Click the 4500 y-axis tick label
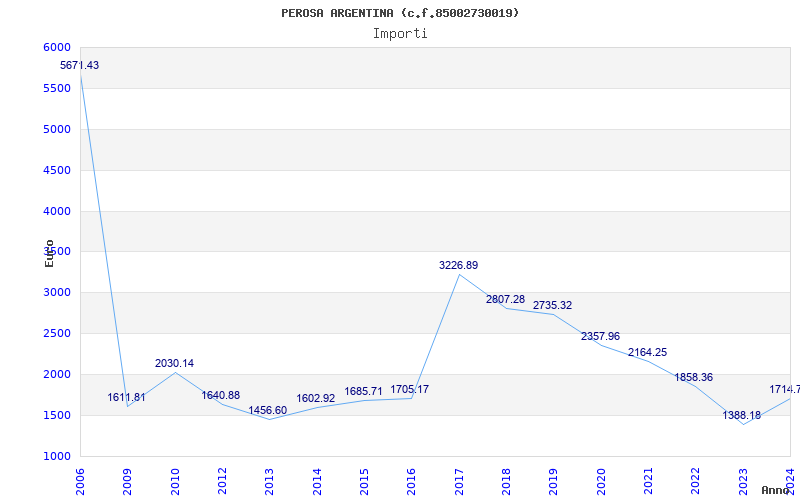Screen dimensions: 800x500 point(57,170)
